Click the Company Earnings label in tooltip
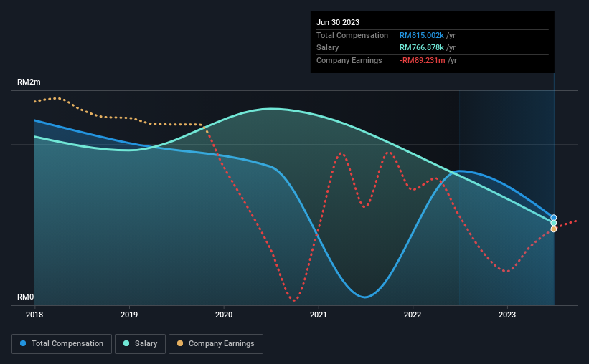Image resolution: width=589 pixels, height=364 pixels. tap(349, 60)
